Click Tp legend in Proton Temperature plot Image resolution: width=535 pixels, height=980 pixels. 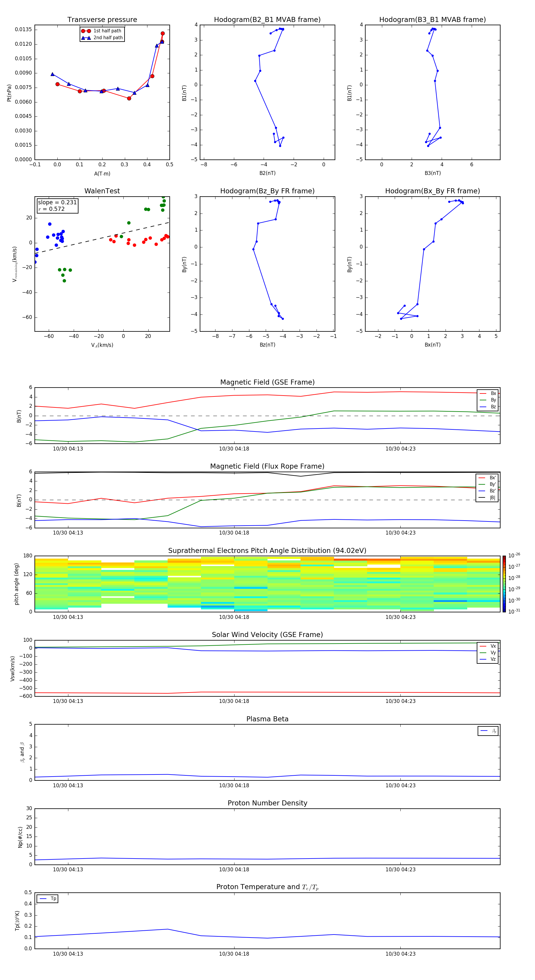point(48,899)
